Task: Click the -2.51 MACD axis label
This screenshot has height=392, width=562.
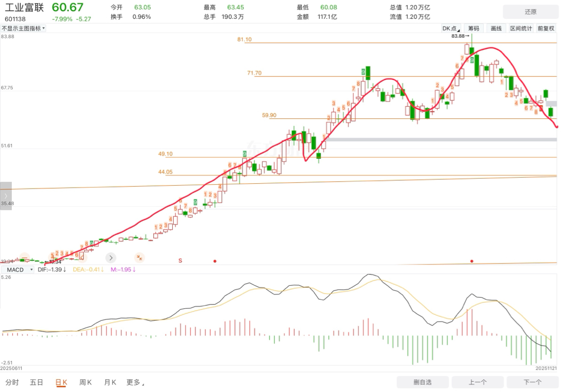Action: 7,362
